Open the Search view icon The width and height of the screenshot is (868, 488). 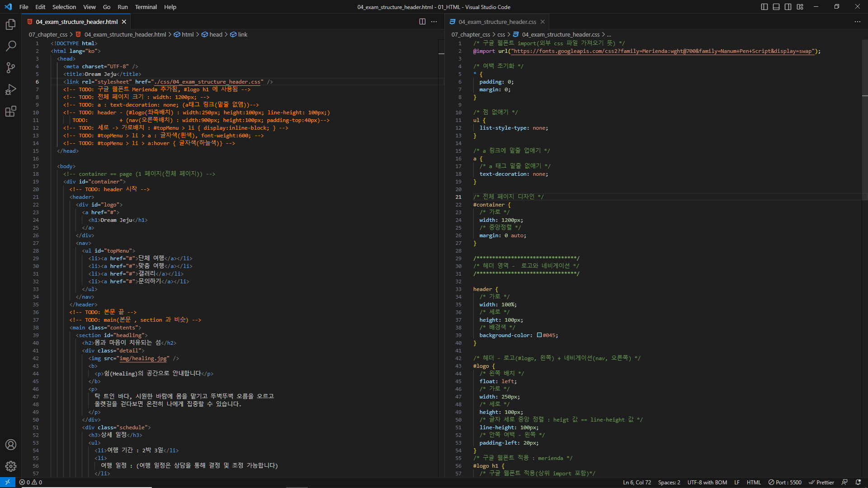pos(11,46)
